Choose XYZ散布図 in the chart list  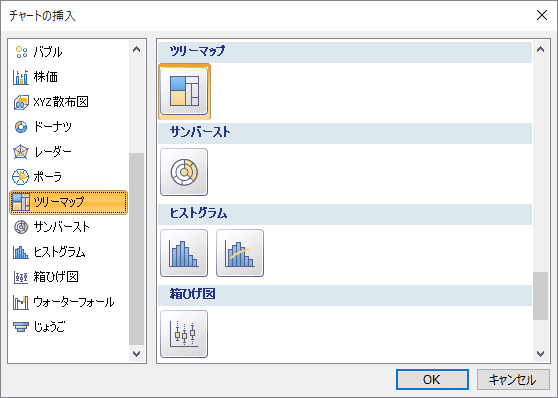click(x=68, y=102)
